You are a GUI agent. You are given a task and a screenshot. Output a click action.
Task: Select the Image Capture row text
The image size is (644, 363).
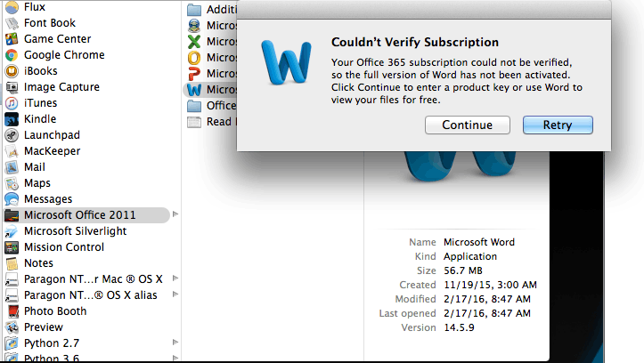click(61, 87)
